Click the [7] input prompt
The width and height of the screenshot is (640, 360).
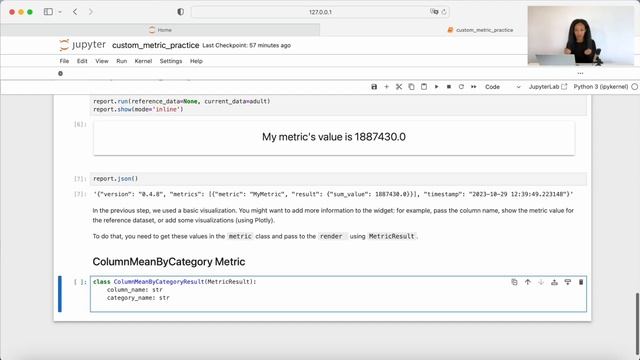80,179
